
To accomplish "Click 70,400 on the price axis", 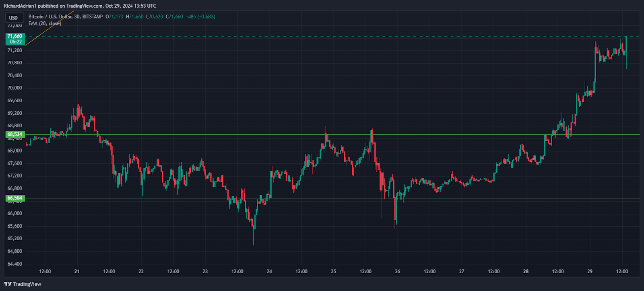I will pos(15,75).
